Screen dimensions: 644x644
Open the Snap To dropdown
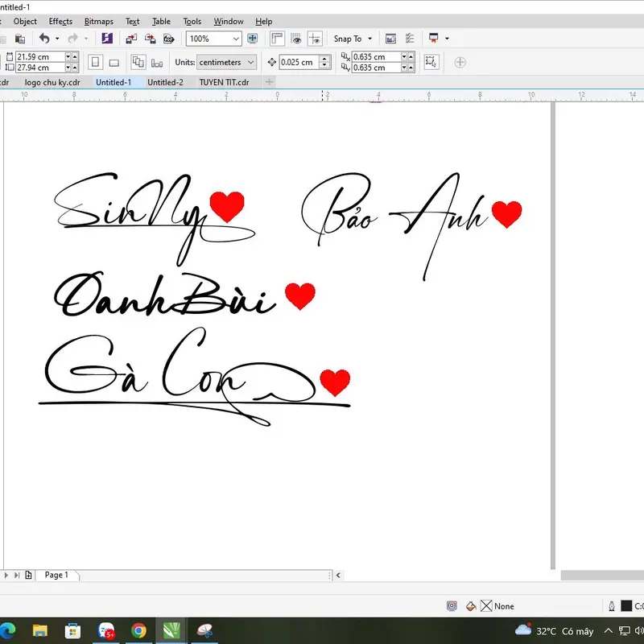pos(353,39)
